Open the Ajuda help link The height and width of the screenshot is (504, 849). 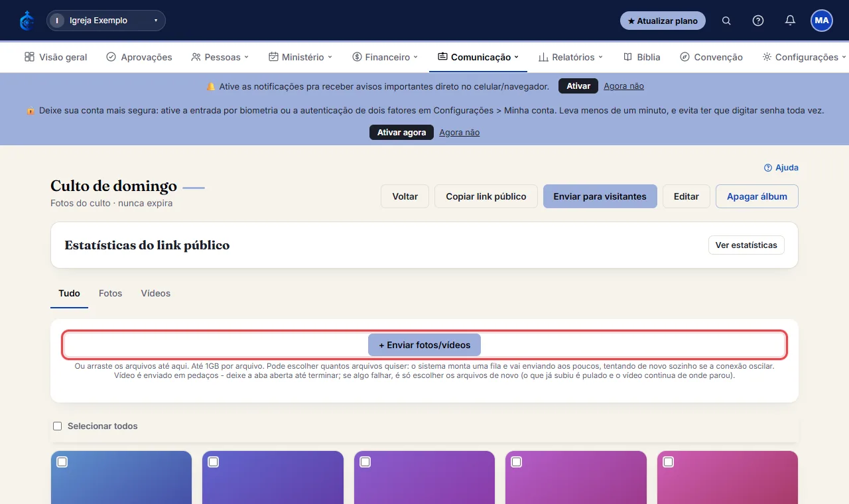pyautogui.click(x=781, y=168)
